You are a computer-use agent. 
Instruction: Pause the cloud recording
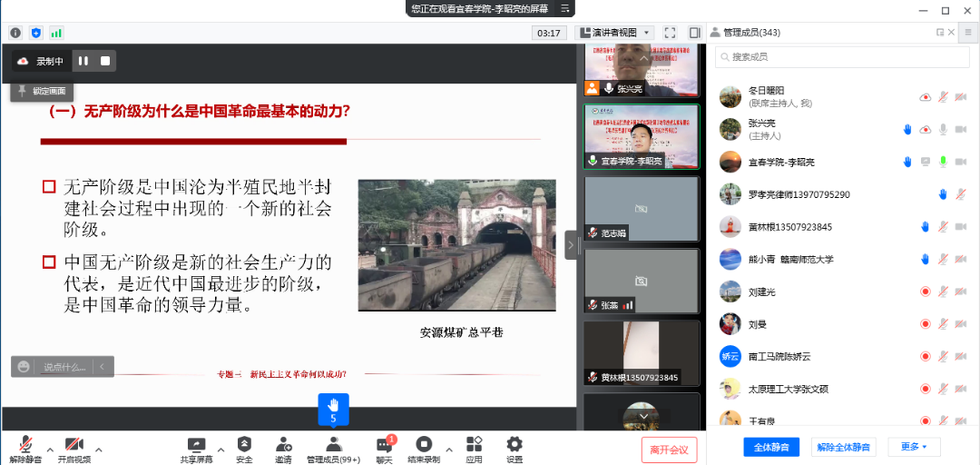coord(83,61)
